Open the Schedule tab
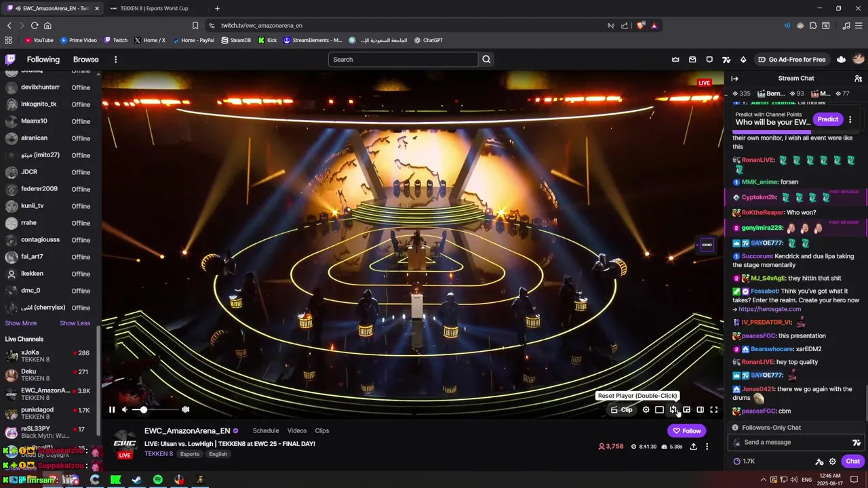868x488 pixels. pos(266,430)
